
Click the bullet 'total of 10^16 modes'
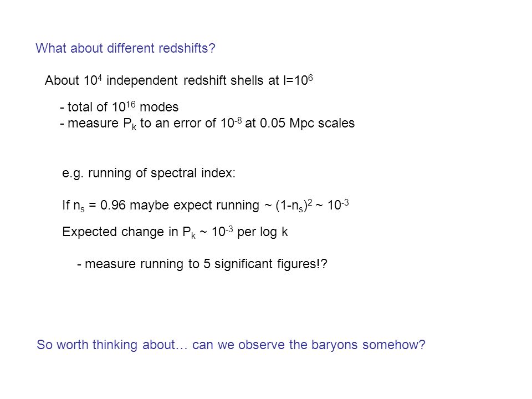pos(119,106)
